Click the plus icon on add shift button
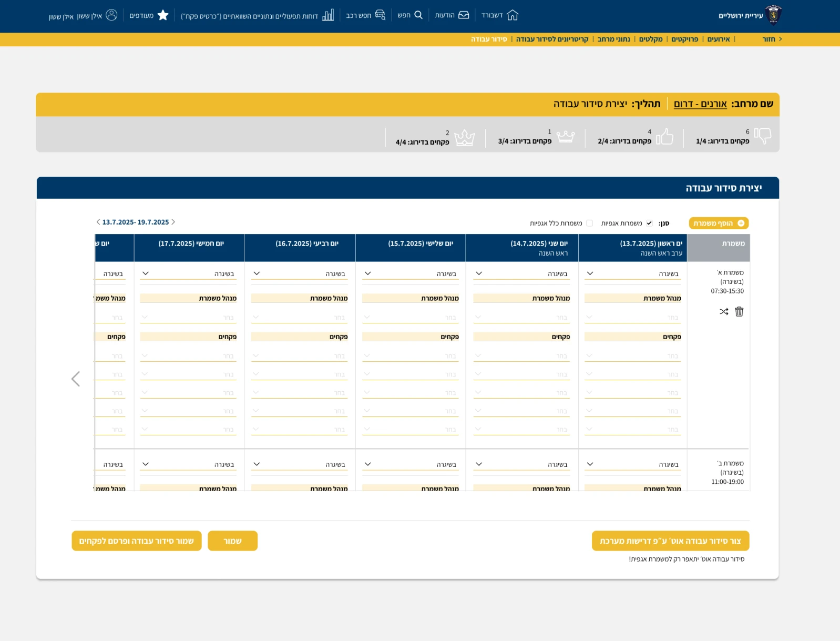 coord(741,223)
